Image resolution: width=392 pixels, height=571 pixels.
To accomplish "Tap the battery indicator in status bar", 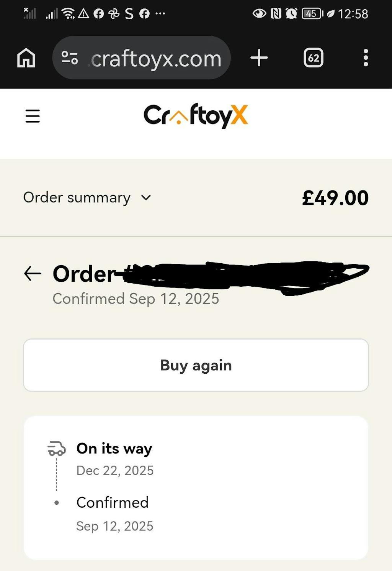I will (312, 14).
